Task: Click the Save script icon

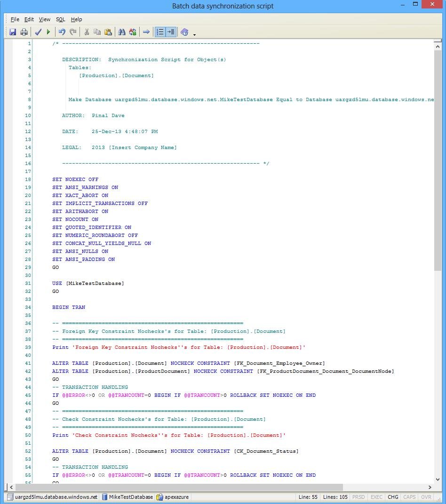Action: tap(13, 32)
